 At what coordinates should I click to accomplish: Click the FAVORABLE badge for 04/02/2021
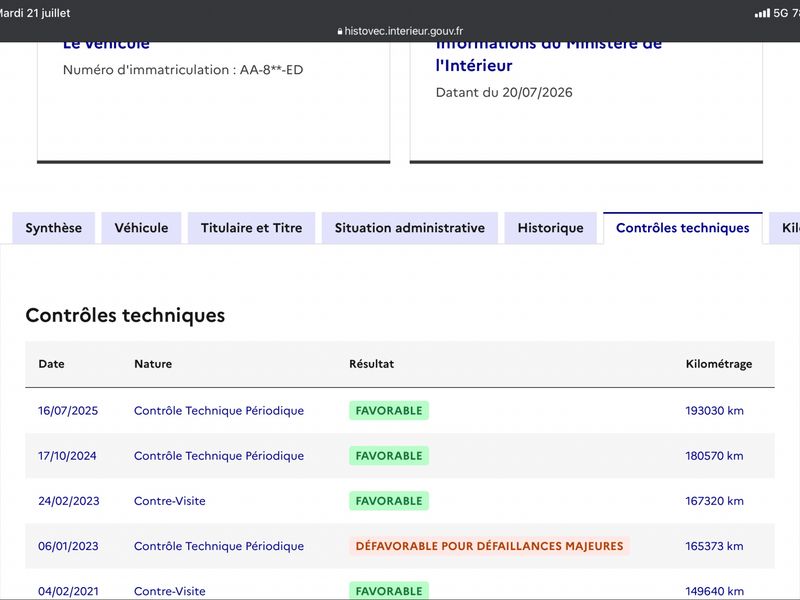(x=389, y=591)
